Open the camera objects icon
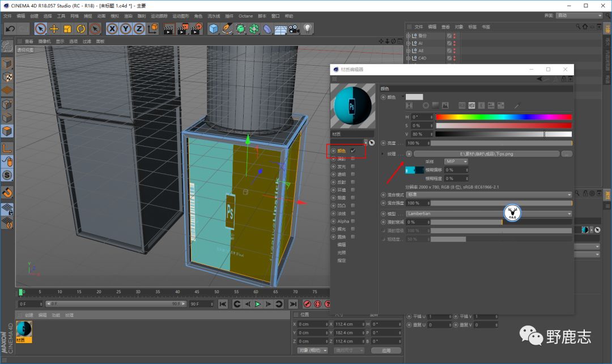Image resolution: width=612 pixels, height=364 pixels. [x=294, y=29]
